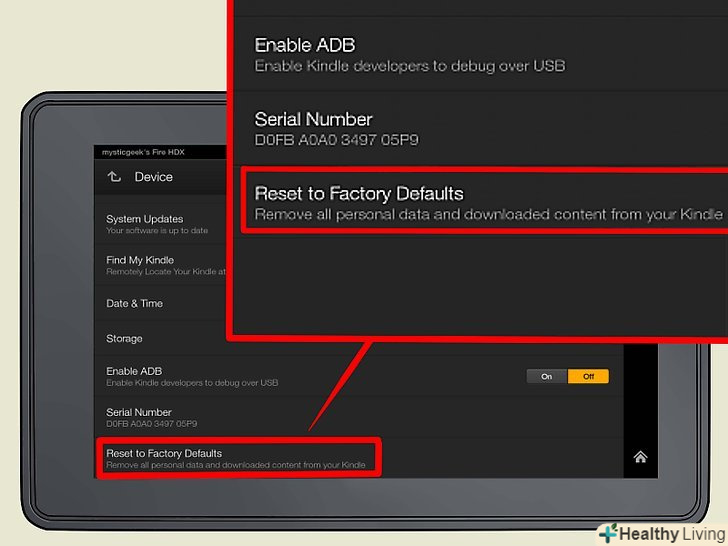Tap 'Your software is up to date' text
This screenshot has height=546, width=728.
[157, 231]
